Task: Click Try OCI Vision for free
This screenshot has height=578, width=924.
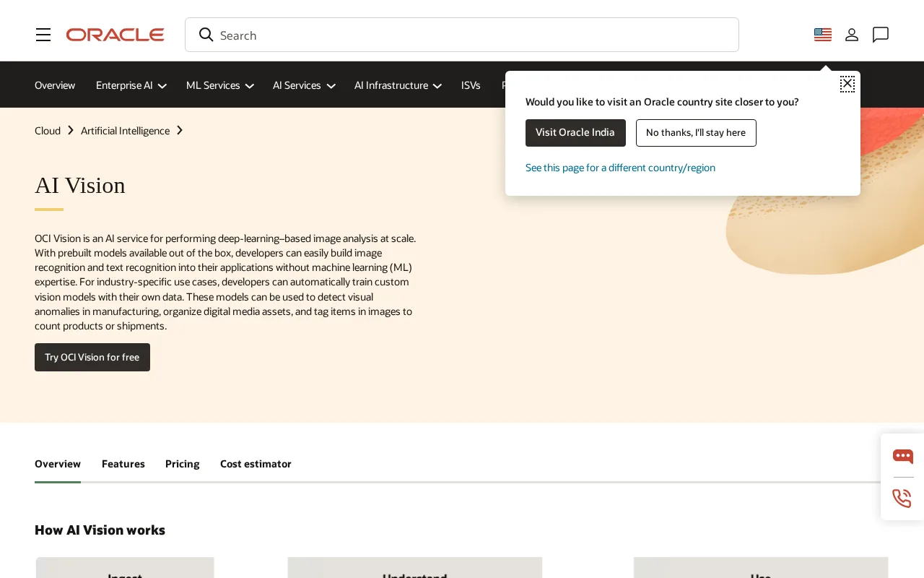Action: pyautogui.click(x=92, y=357)
